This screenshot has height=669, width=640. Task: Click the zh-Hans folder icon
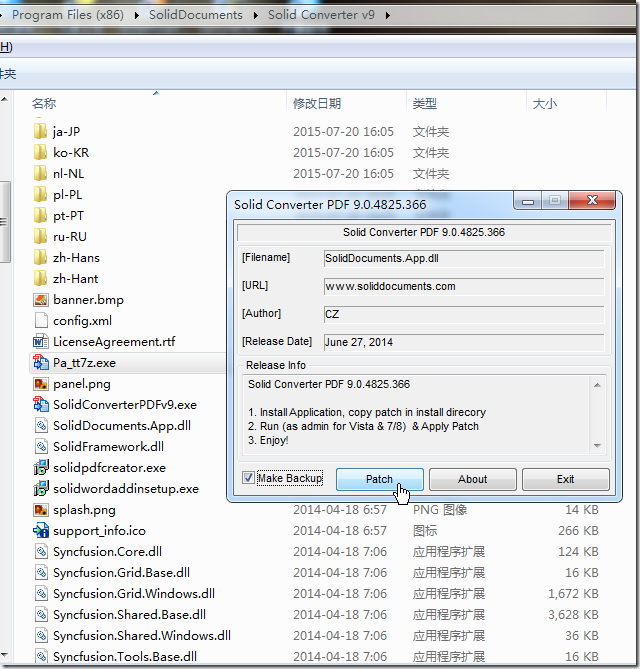coord(40,257)
